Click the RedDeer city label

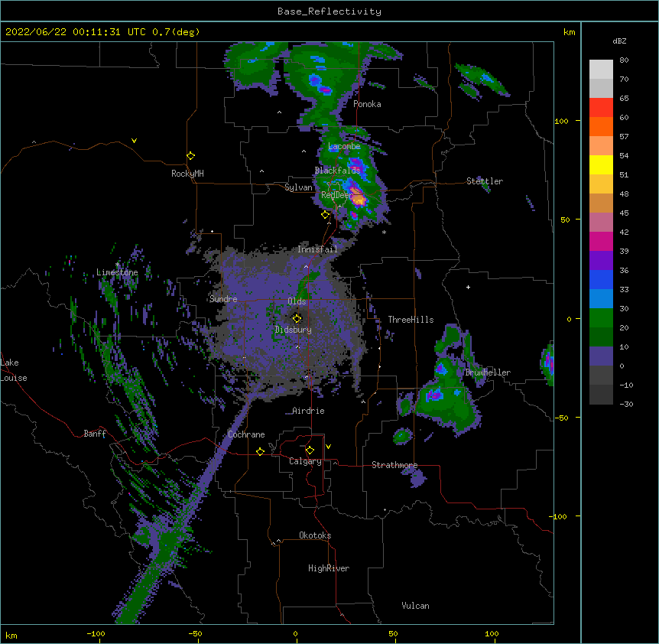[337, 195]
